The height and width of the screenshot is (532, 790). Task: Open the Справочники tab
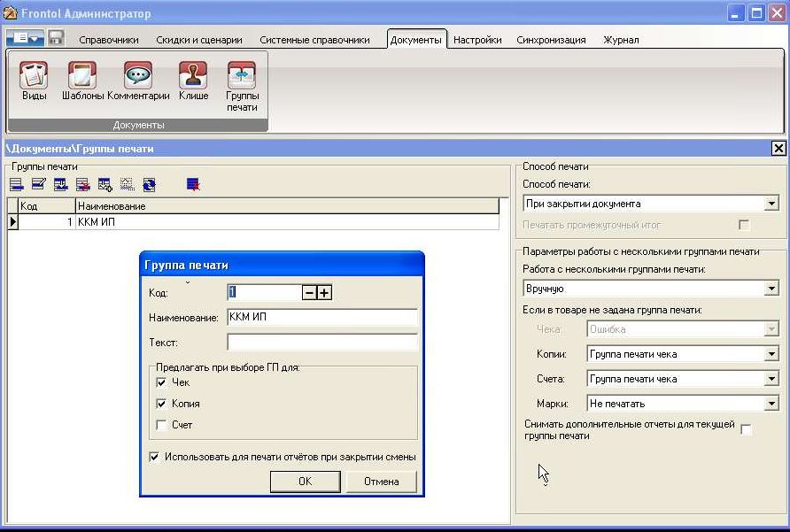pos(109,40)
